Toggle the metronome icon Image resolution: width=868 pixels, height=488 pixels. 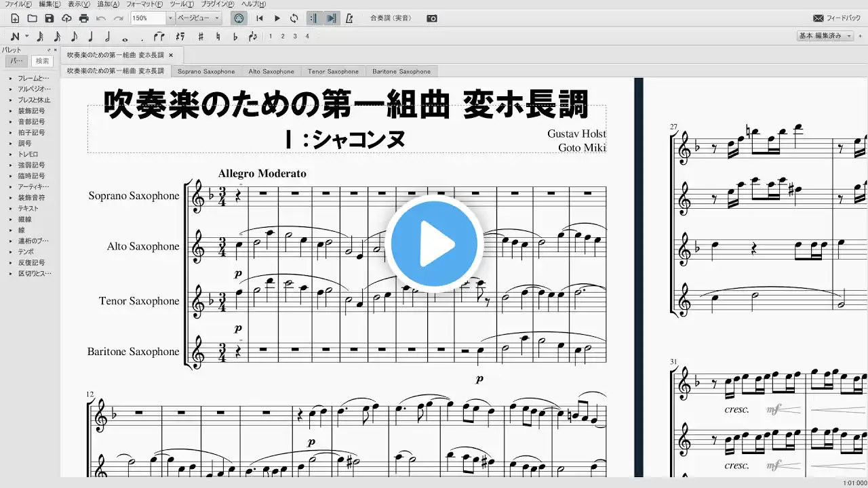coord(349,18)
